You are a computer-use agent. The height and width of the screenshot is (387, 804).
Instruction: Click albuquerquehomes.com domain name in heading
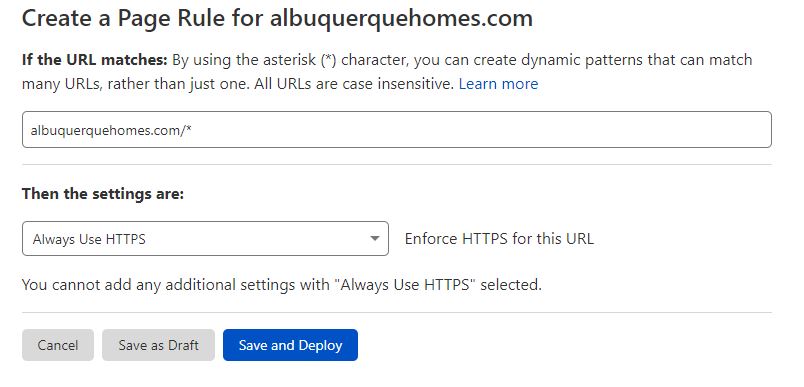tap(401, 19)
